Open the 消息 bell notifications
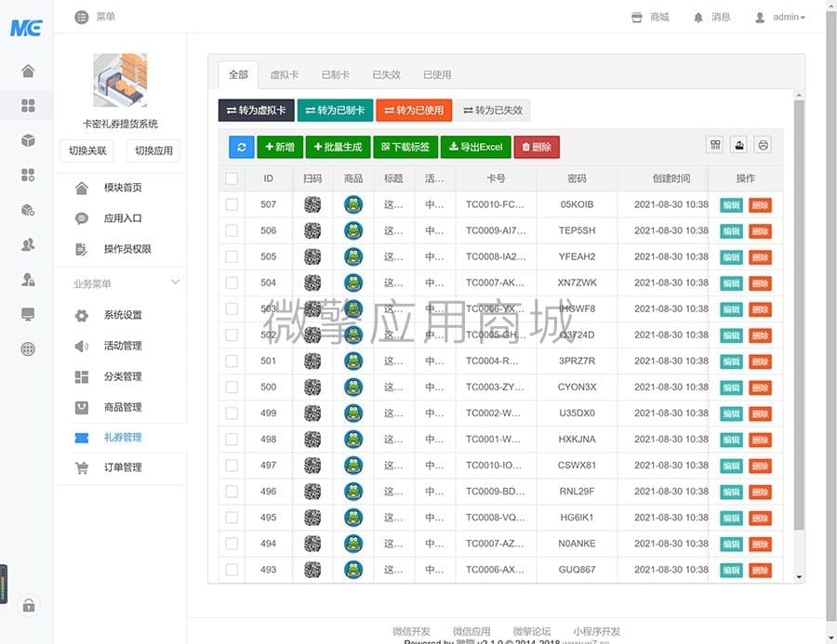The width and height of the screenshot is (837, 644). click(698, 18)
